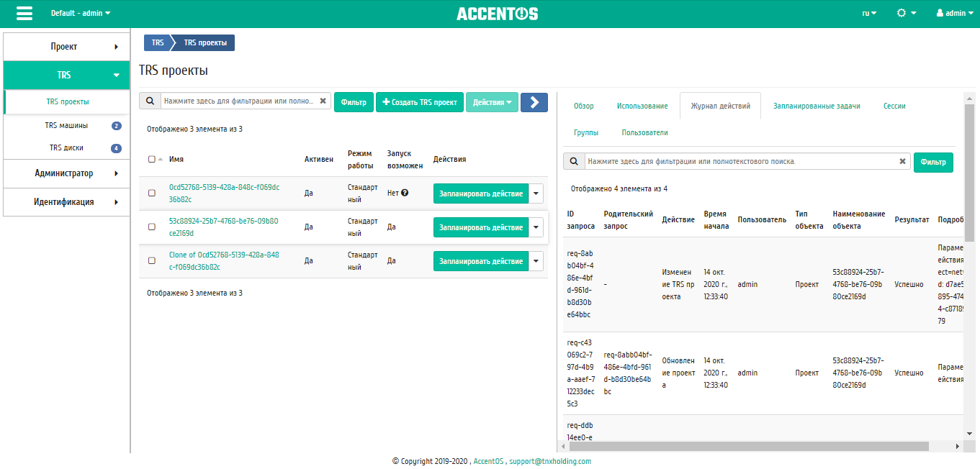
Task: Open the Пользователи tab
Action: pyautogui.click(x=644, y=132)
